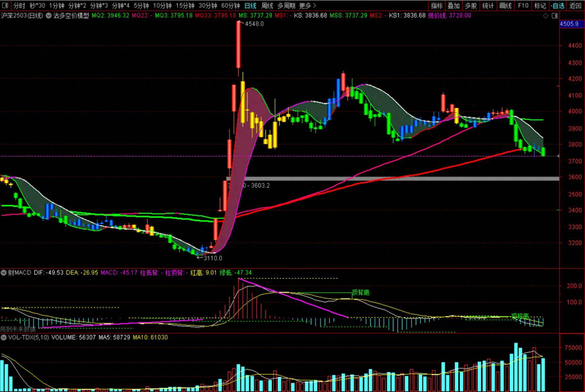Switch to the 分时 chart tab

pyautogui.click(x=19, y=6)
